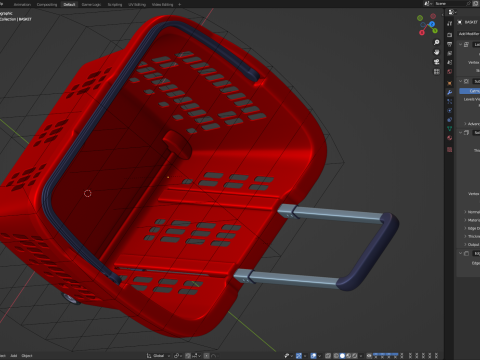Toggle proportional editing button

[x=206, y=356]
